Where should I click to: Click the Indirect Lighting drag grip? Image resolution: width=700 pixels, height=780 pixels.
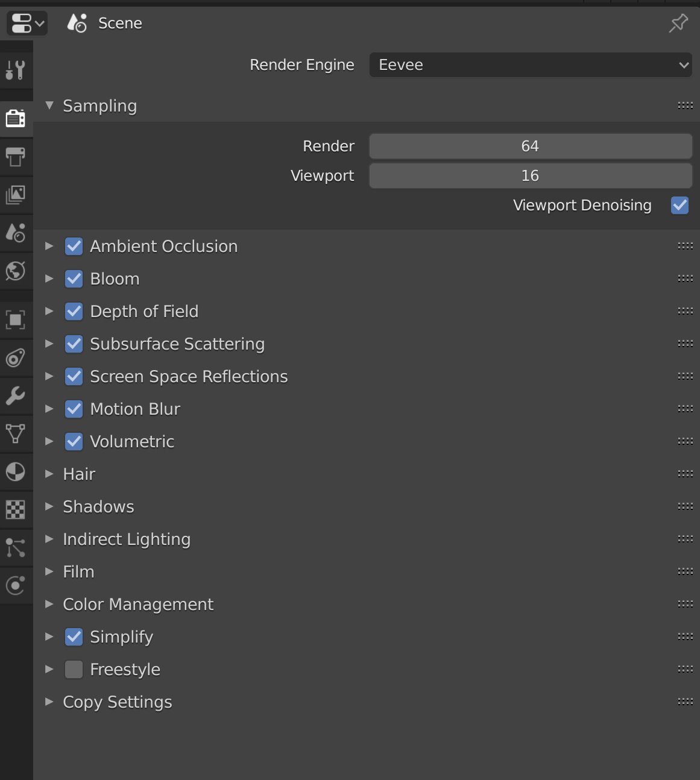pos(686,539)
